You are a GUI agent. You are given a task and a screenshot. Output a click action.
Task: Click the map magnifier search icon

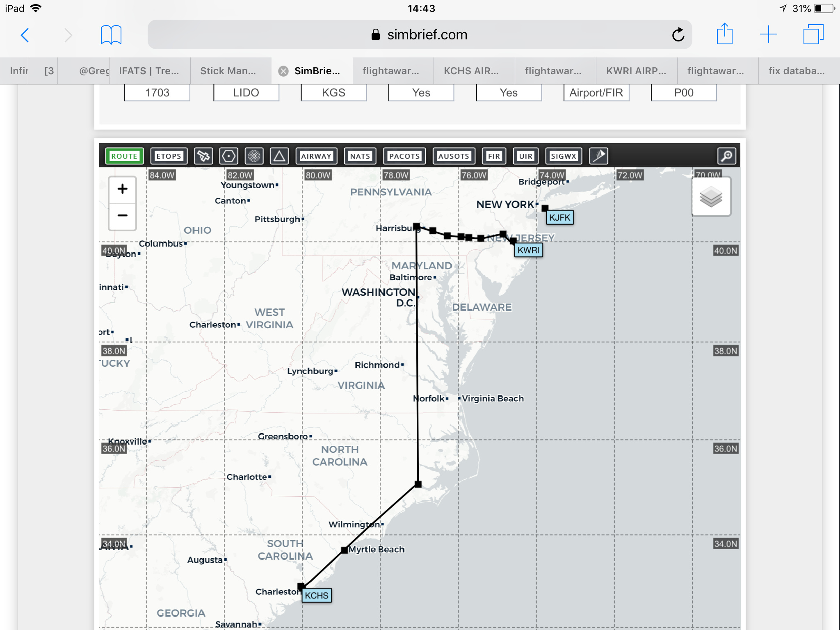(726, 156)
